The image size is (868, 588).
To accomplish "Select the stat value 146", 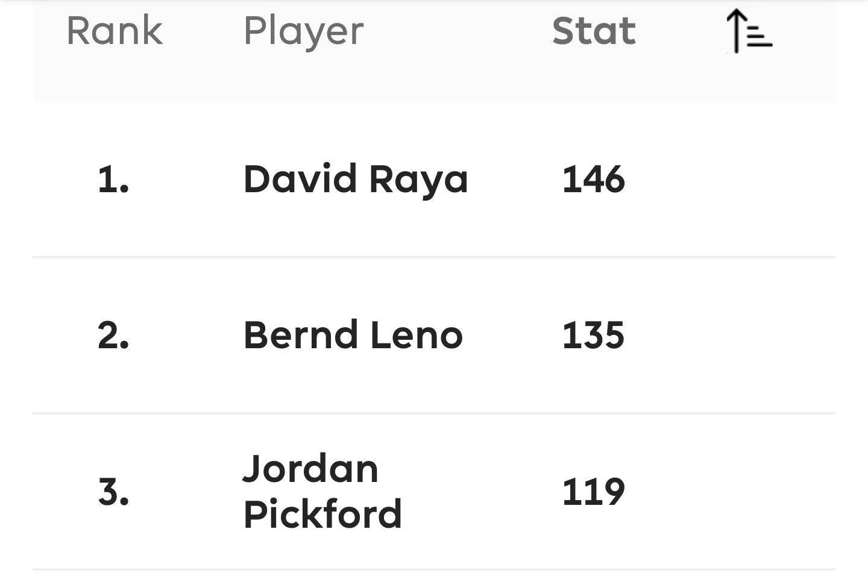I will pyautogui.click(x=593, y=180).
